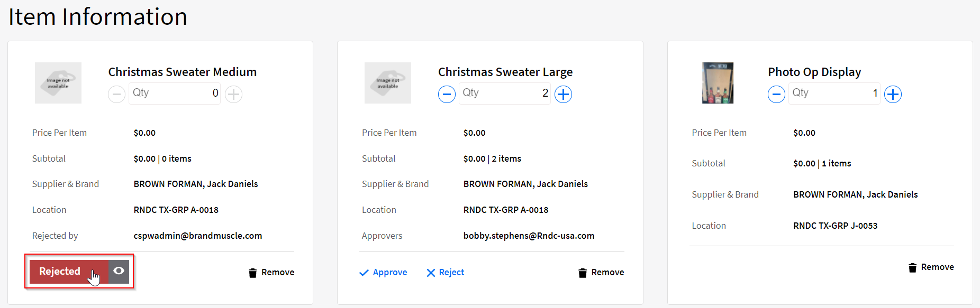Increase quantity for Photo Op Display
Screen dimensions: 980x308
pos(893,95)
